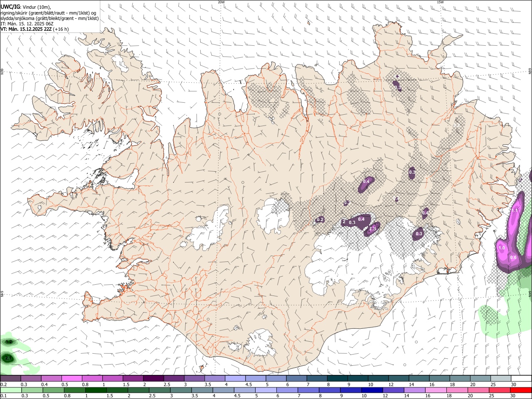This screenshot has height=399, width=532.
Task: Click the 'rigning/skúrir (grænt/blátt/rautt' legend line
Action: pos(48,13)
